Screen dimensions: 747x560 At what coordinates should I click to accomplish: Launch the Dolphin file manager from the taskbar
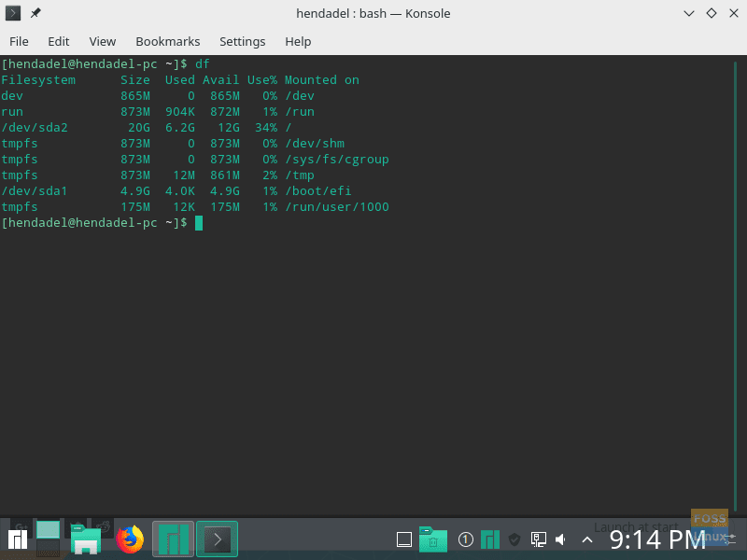click(87, 539)
